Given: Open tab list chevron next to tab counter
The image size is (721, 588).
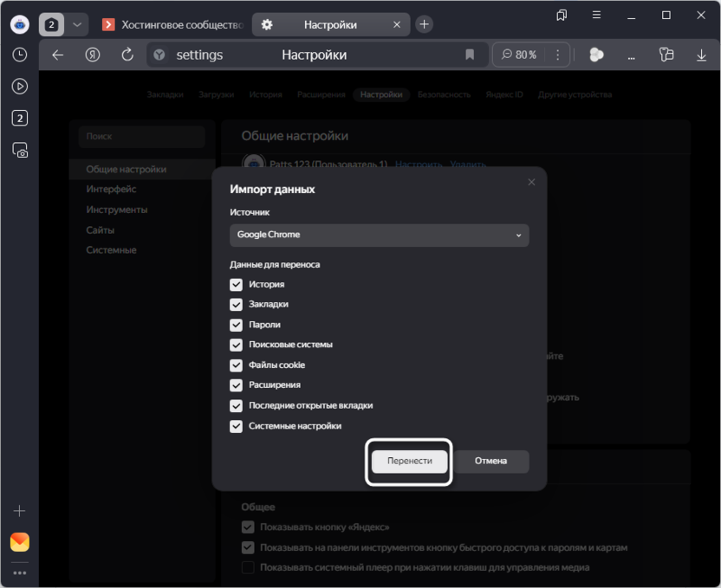Looking at the screenshot, I should [76, 24].
